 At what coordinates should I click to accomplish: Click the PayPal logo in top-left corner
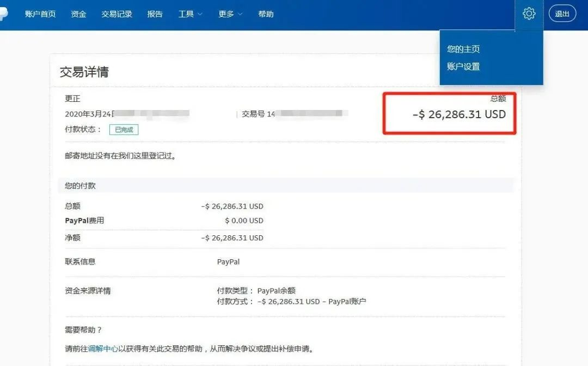coord(3,14)
